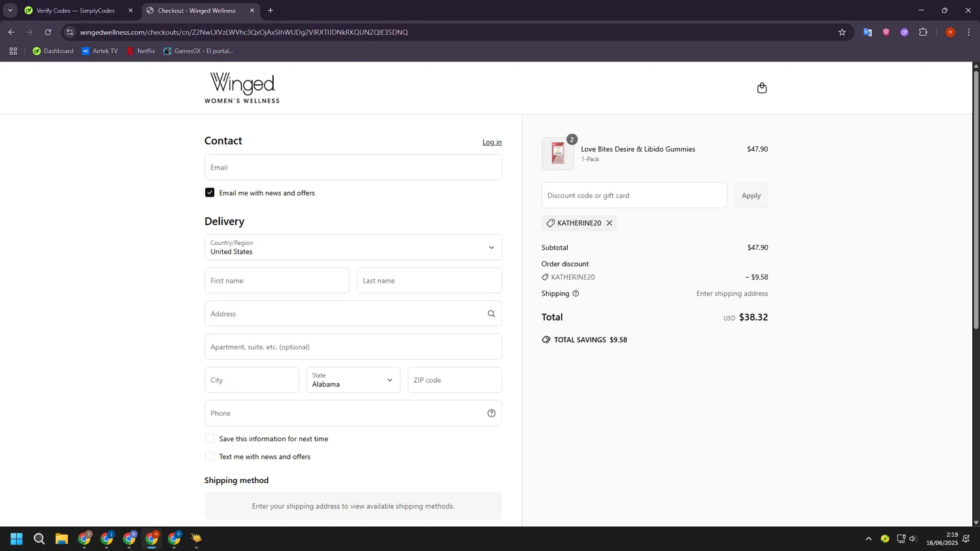This screenshot has width=980, height=551.
Task: Focus the Last name field
Action: [429, 281]
